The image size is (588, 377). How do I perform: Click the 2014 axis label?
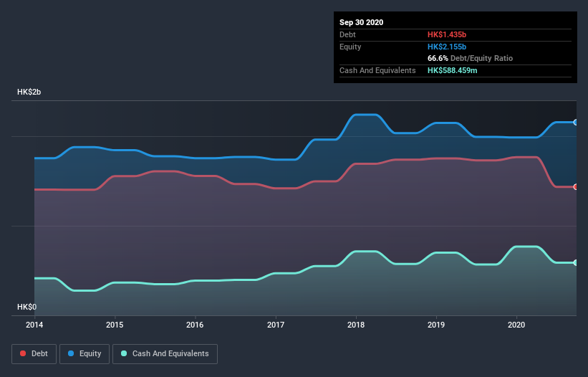point(34,325)
